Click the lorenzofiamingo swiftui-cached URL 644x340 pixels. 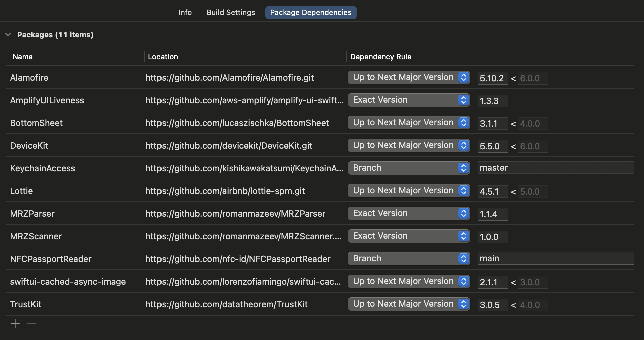[243, 282]
